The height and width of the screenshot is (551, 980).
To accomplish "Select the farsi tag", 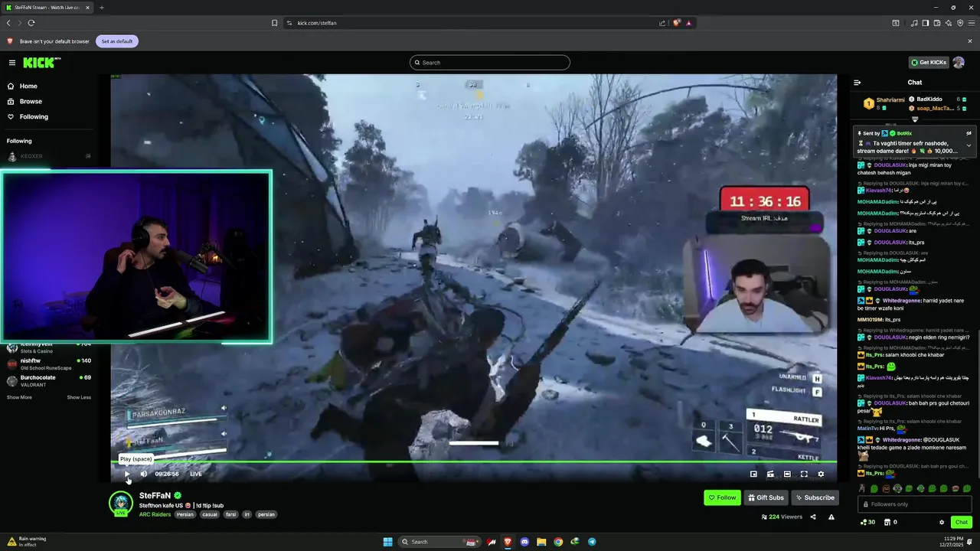I will tap(230, 514).
